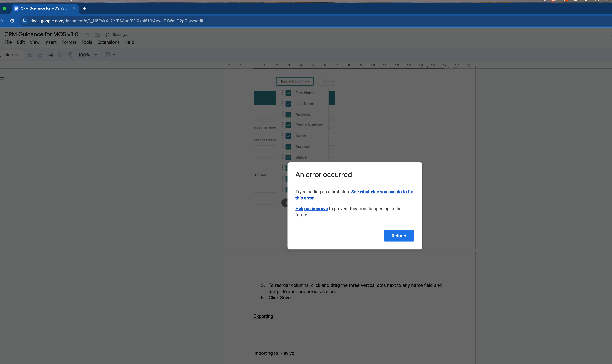Open the Extensions menu

[x=108, y=42]
